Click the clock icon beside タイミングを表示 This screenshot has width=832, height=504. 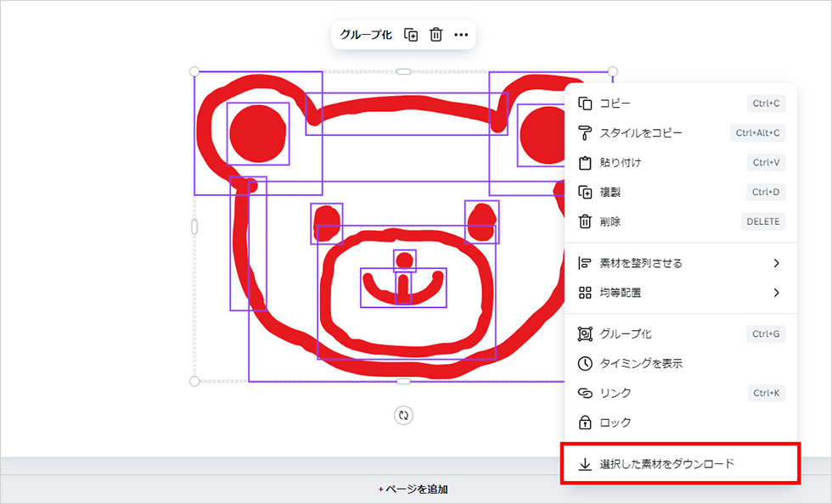point(585,363)
